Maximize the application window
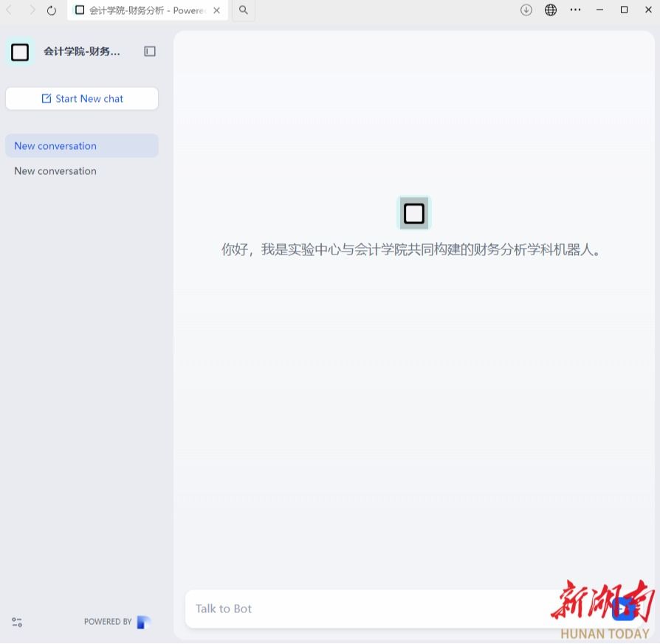 coord(624,10)
